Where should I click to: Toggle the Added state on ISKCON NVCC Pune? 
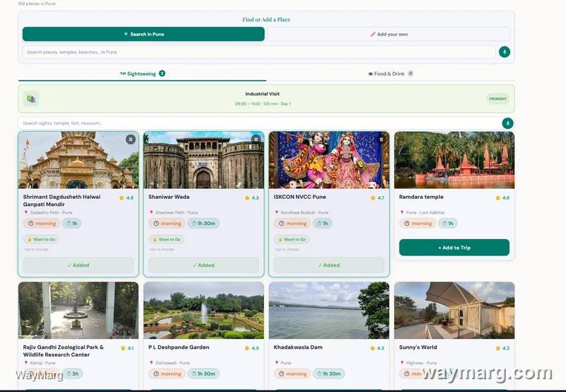coord(329,265)
